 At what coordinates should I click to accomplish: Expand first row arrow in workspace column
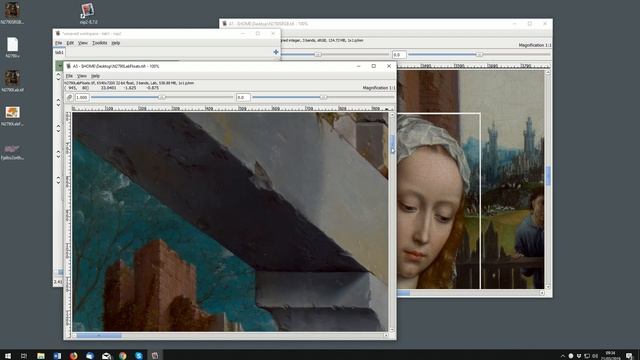pos(58,76)
